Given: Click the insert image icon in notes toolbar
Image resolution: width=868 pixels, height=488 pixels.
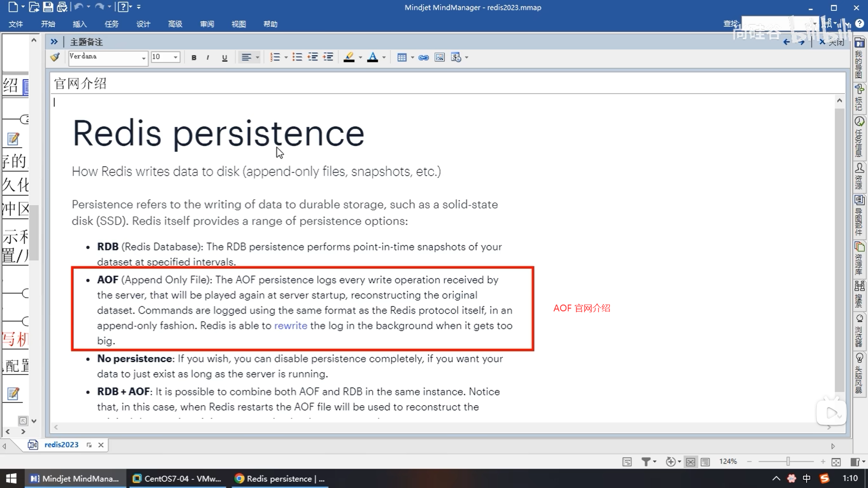Looking at the screenshot, I should 439,57.
